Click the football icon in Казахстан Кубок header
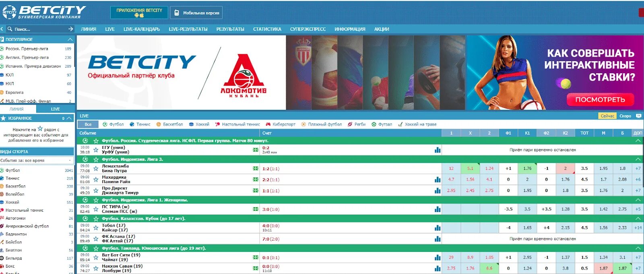This screenshot has width=644, height=274. [x=85, y=218]
